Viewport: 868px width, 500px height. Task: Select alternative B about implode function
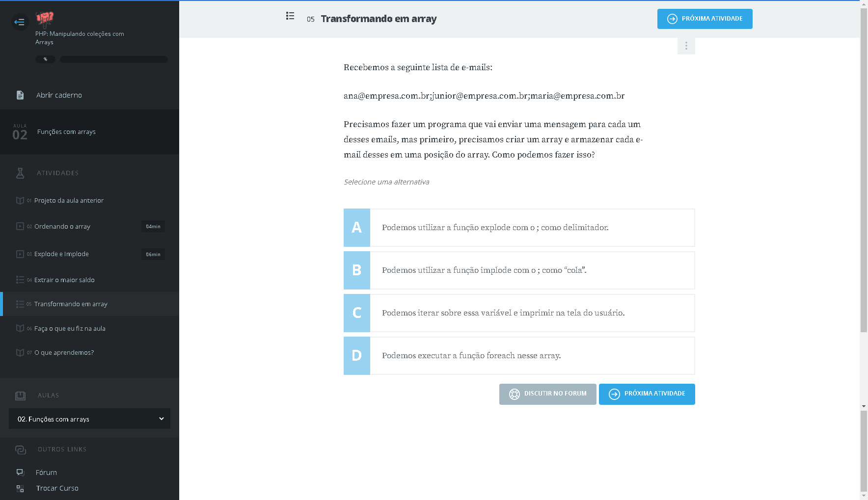(519, 270)
